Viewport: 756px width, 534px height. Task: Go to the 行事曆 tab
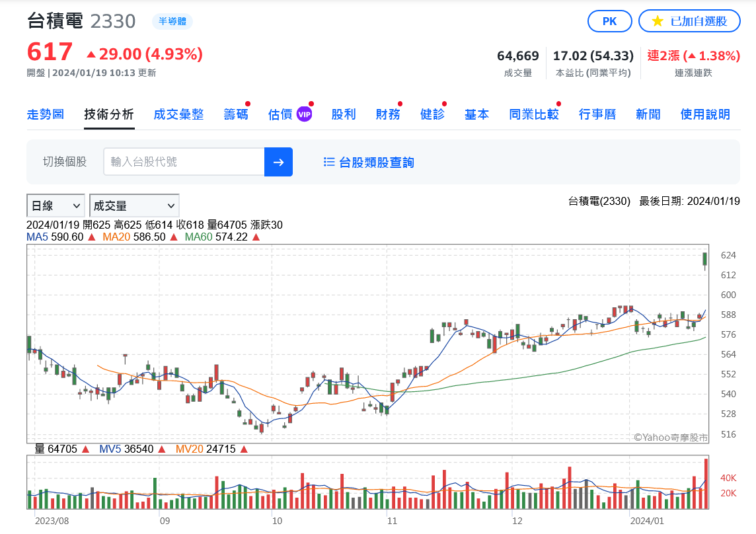pos(597,114)
